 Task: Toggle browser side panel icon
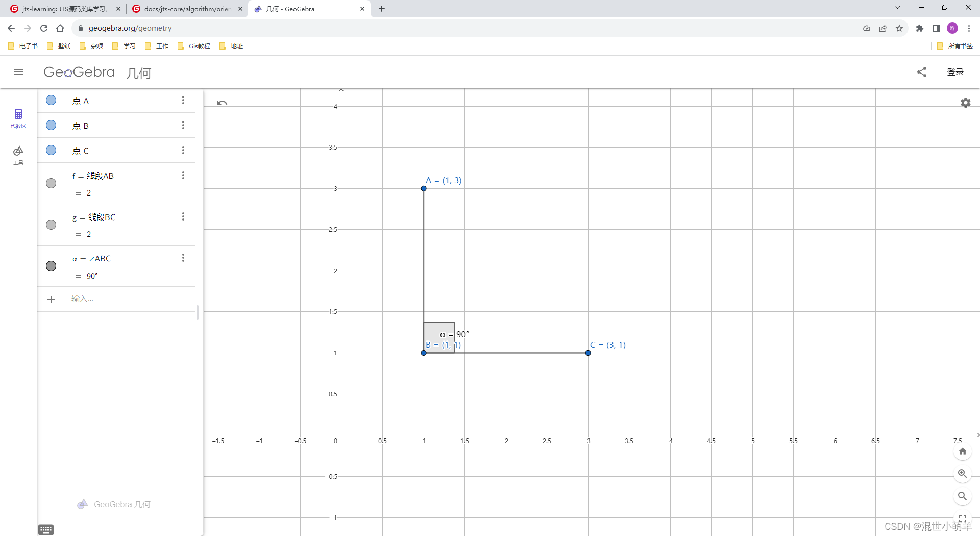pos(936,28)
